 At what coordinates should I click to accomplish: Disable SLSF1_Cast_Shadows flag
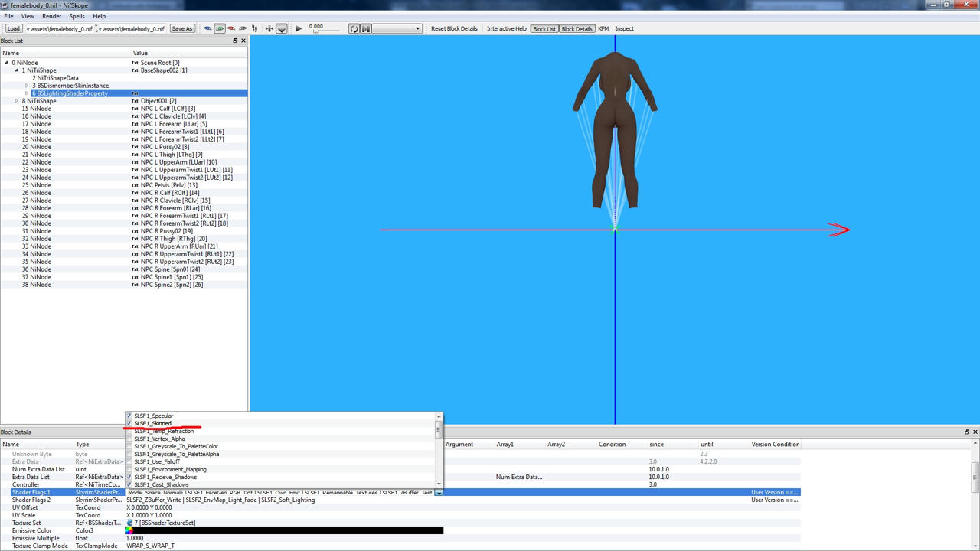(x=129, y=484)
